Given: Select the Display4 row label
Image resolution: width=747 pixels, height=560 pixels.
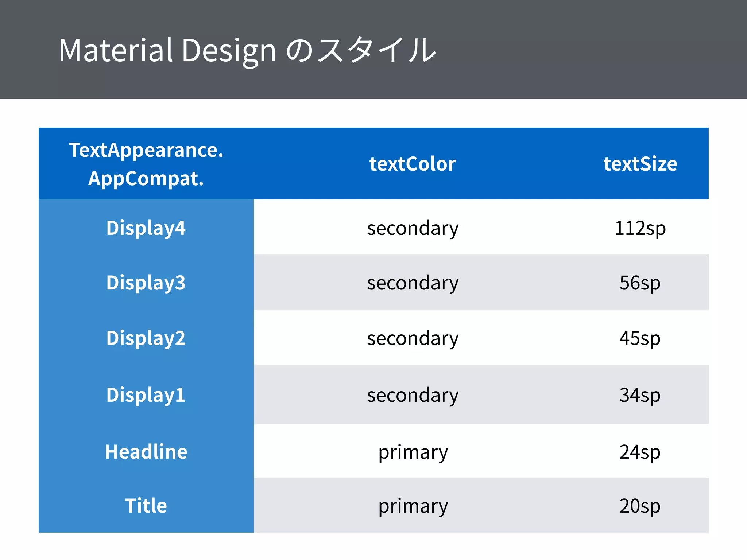Looking at the screenshot, I should point(146,228).
